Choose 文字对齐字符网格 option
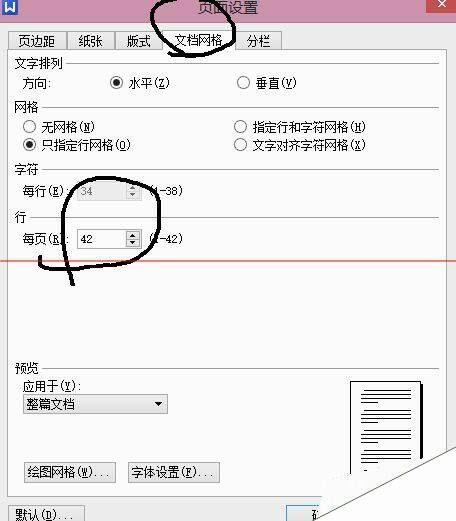The image size is (456, 521). (240, 145)
